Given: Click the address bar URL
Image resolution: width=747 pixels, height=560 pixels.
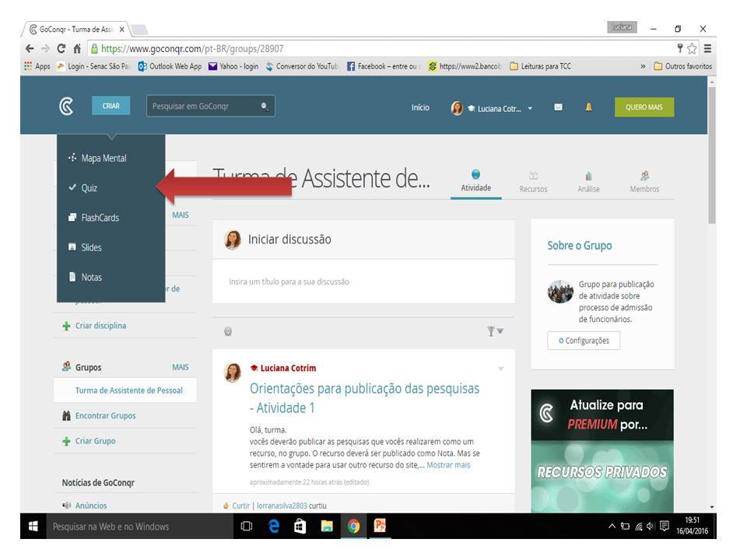Looking at the screenshot, I should (x=192, y=48).
